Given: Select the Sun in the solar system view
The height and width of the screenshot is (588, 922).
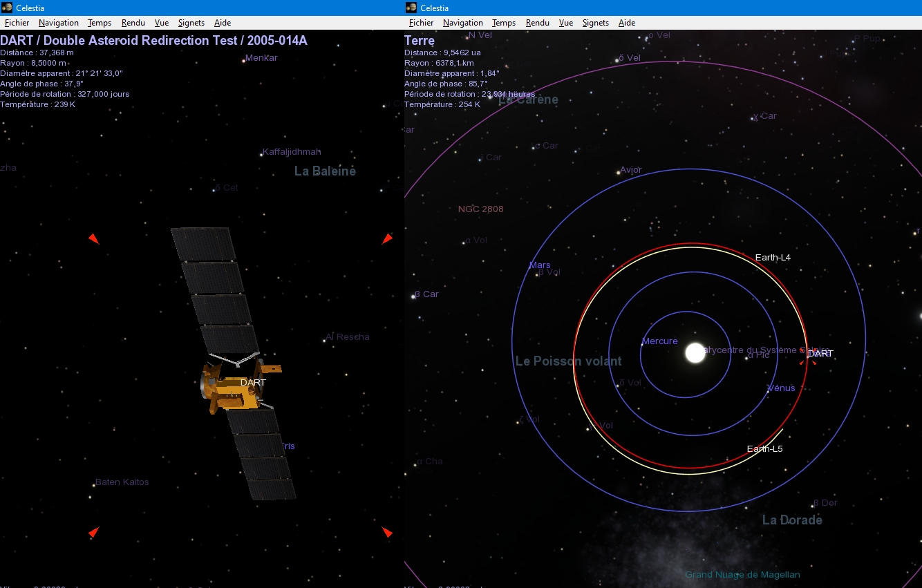Looking at the screenshot, I should point(695,352).
